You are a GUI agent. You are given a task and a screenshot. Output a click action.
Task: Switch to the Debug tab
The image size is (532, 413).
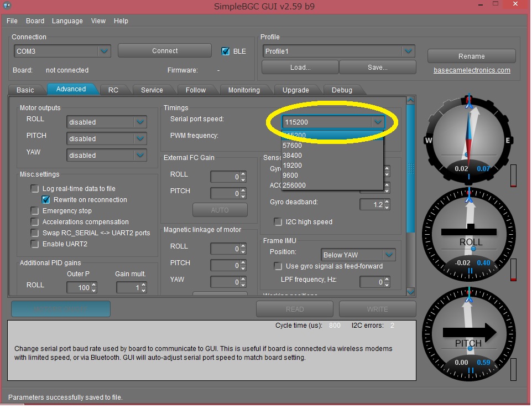click(342, 90)
